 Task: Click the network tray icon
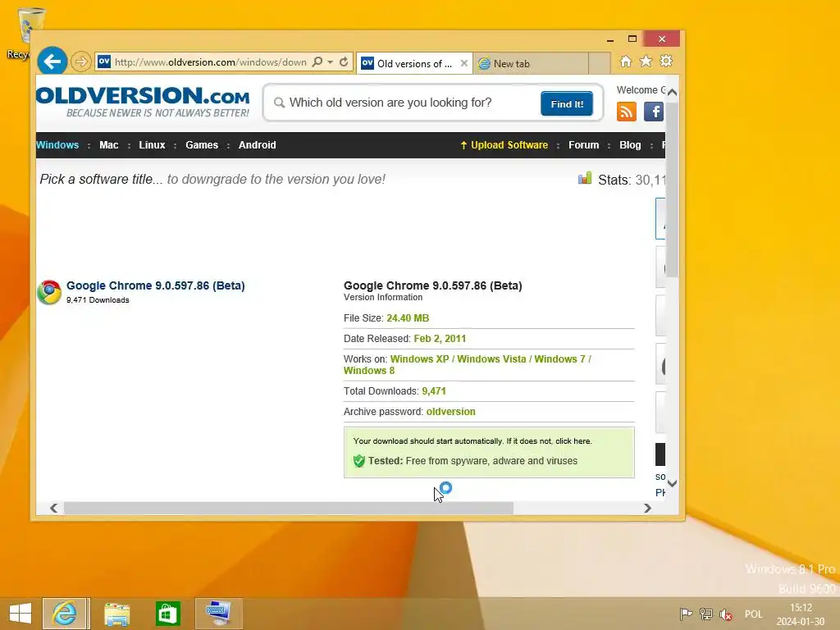coord(706,614)
